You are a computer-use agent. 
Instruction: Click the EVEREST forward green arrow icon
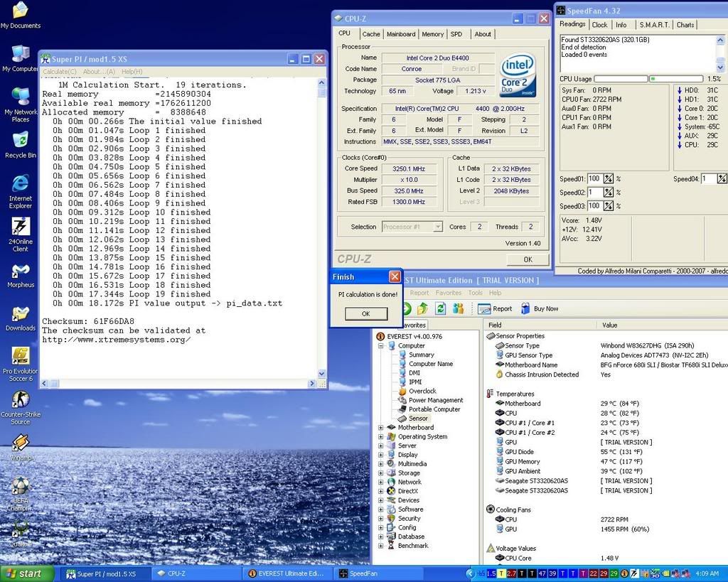(406, 308)
